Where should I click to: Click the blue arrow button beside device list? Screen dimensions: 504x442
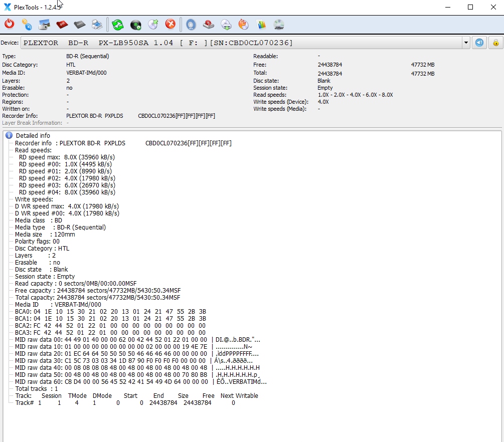point(479,43)
